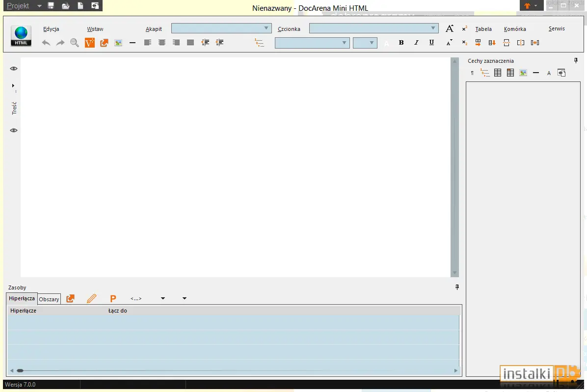Toggle italic formatting
Viewport: 587px width, 392px height.
click(x=416, y=43)
